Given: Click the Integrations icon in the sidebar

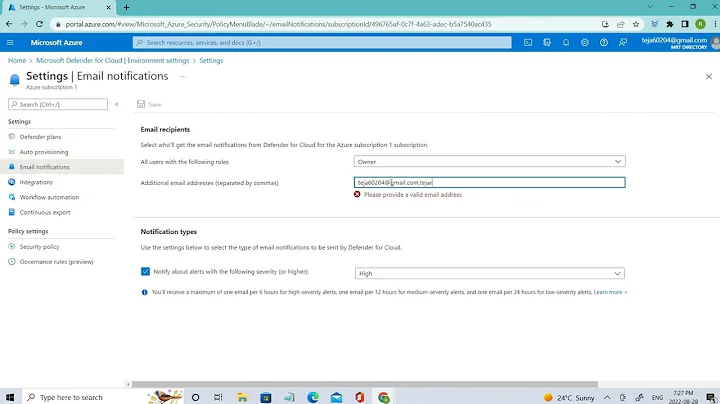Looking at the screenshot, I should click(x=12, y=182).
